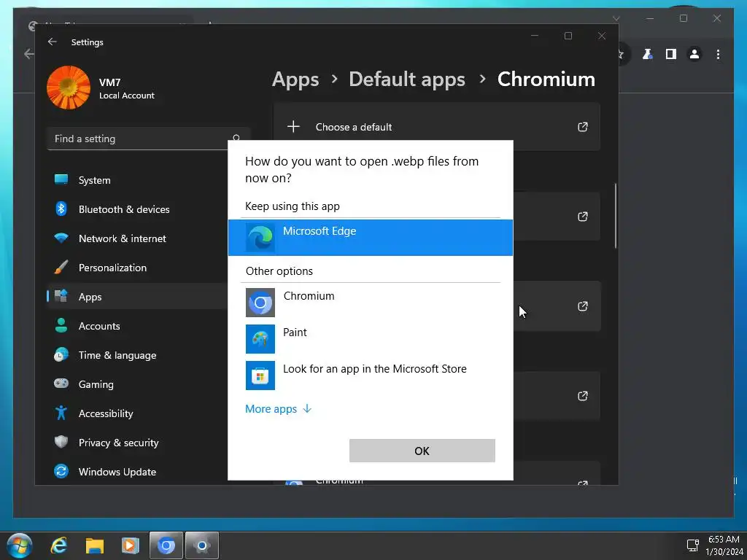Click the Chromium profile avatar icon

694,54
